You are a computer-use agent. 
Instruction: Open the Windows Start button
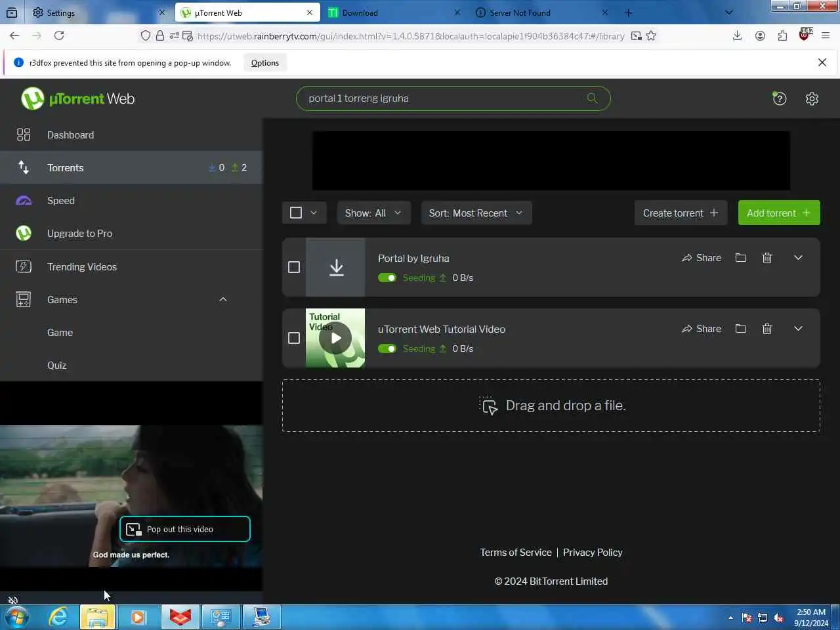pyautogui.click(x=17, y=617)
